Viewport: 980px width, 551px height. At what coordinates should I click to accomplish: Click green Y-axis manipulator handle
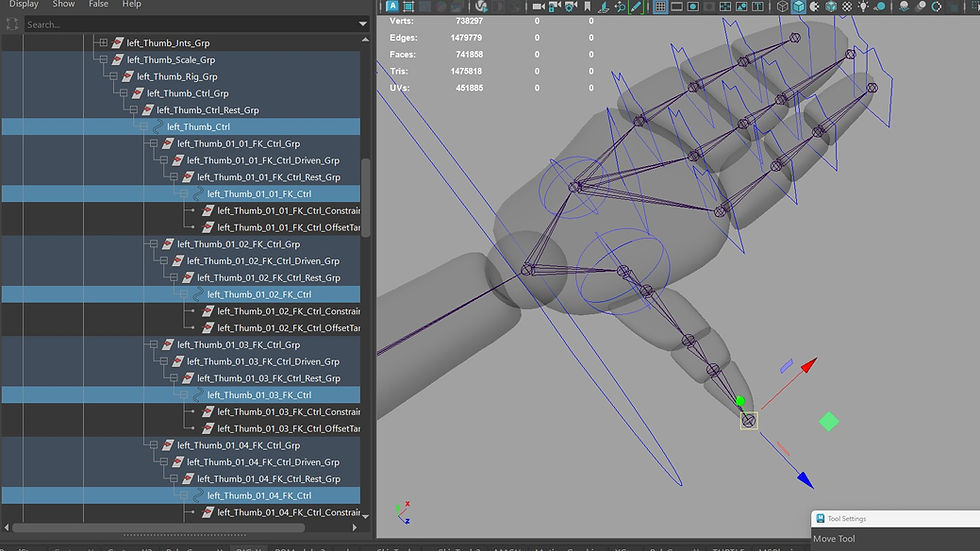[x=741, y=400]
